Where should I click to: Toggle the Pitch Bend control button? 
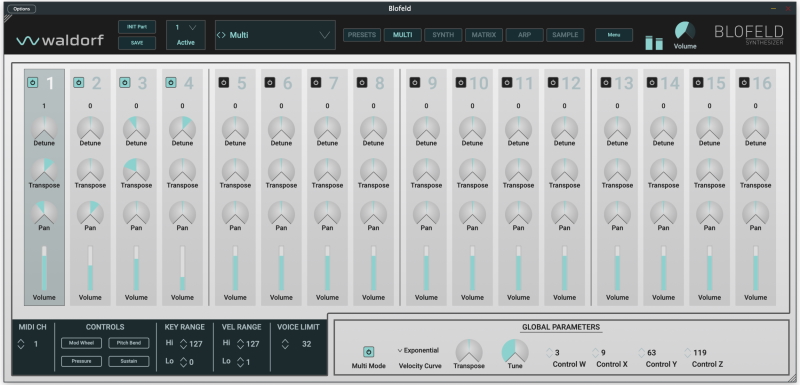(x=129, y=343)
